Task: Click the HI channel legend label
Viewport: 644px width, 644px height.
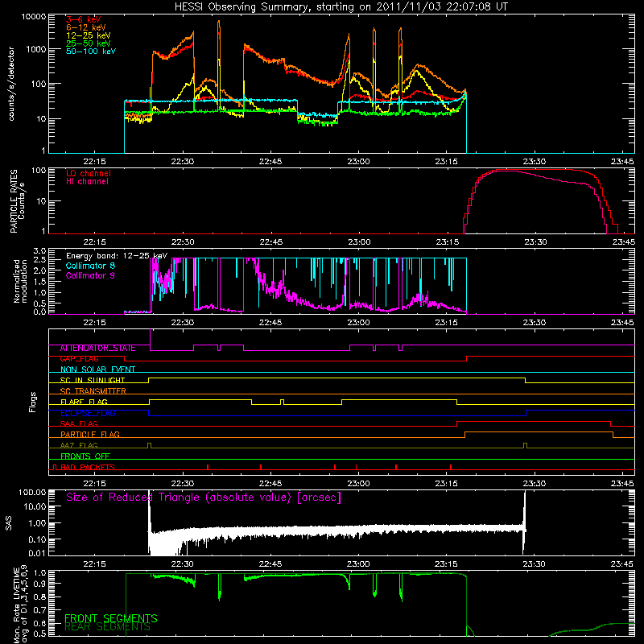Action: pyautogui.click(x=87, y=181)
